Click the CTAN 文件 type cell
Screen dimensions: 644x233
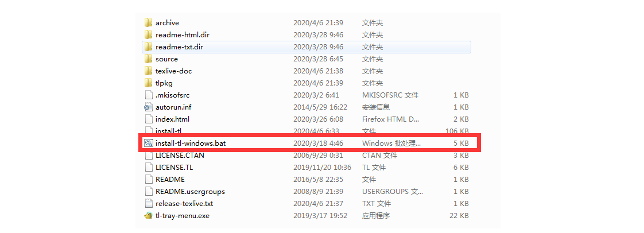(x=379, y=156)
